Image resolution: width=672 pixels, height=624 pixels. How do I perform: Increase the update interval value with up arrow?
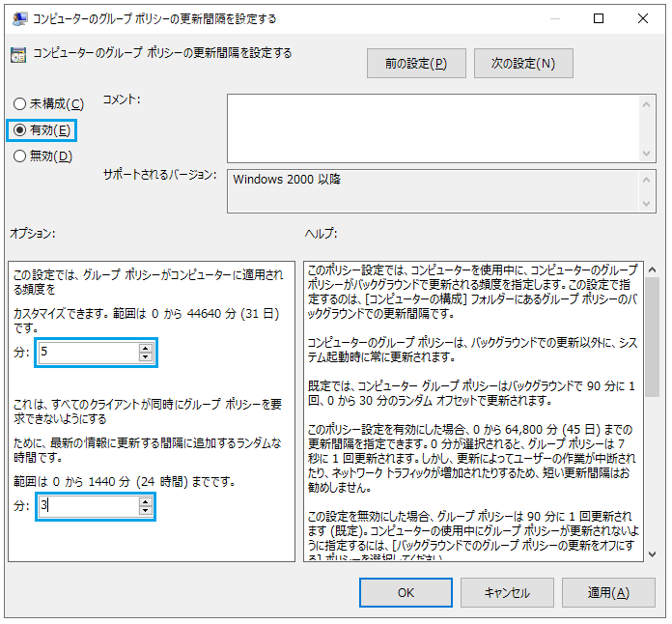click(146, 349)
